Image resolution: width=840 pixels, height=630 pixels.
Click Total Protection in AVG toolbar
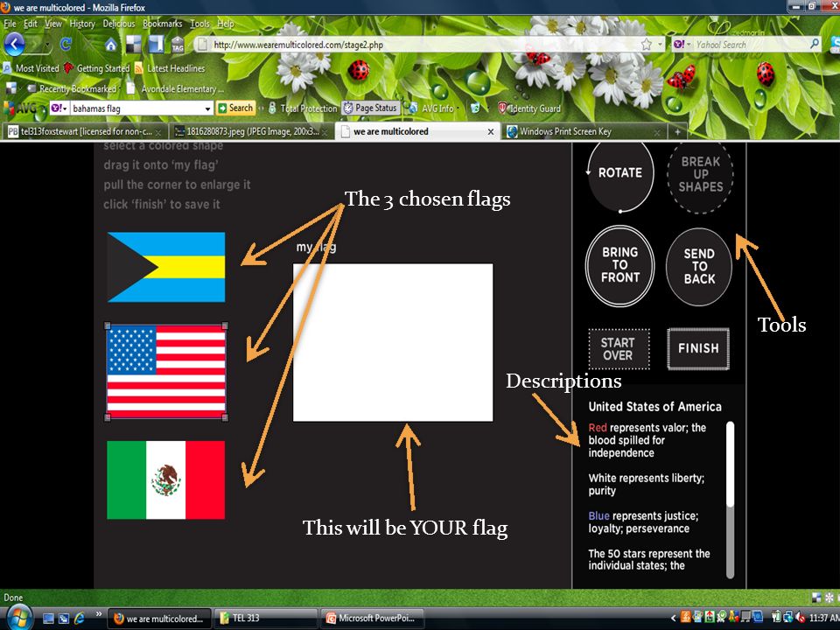point(303,108)
